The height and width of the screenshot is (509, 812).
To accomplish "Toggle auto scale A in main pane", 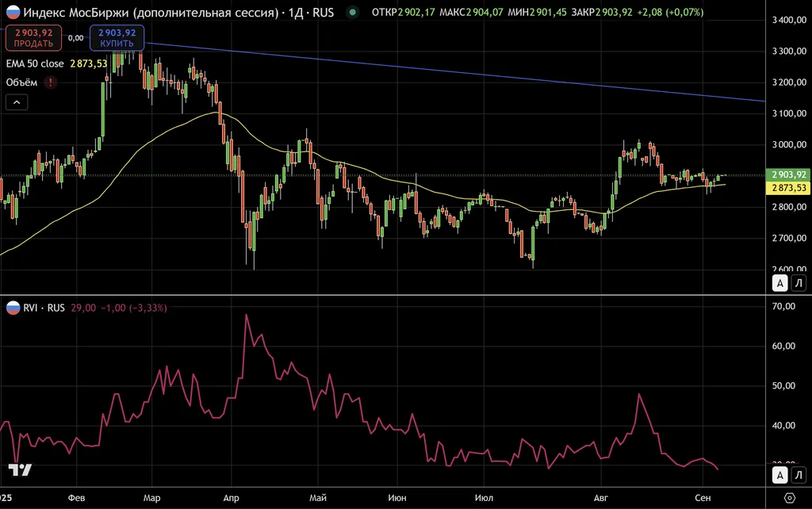I will click(780, 283).
